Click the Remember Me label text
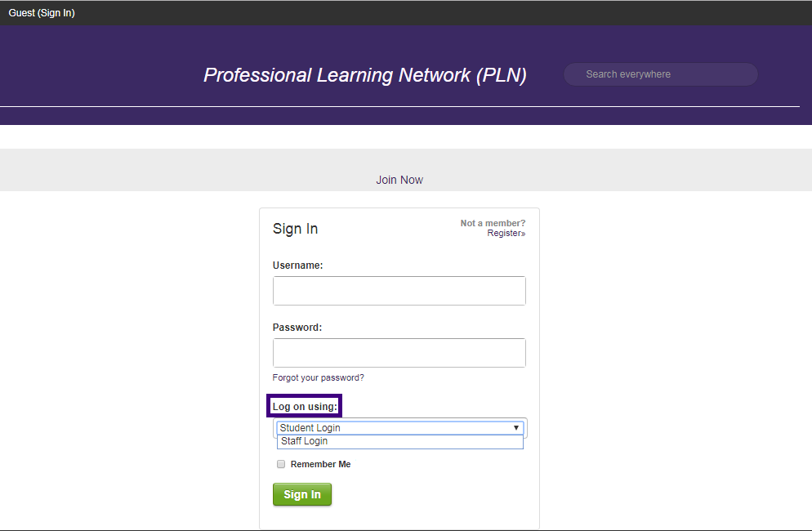Image resolution: width=812 pixels, height=531 pixels. point(320,464)
